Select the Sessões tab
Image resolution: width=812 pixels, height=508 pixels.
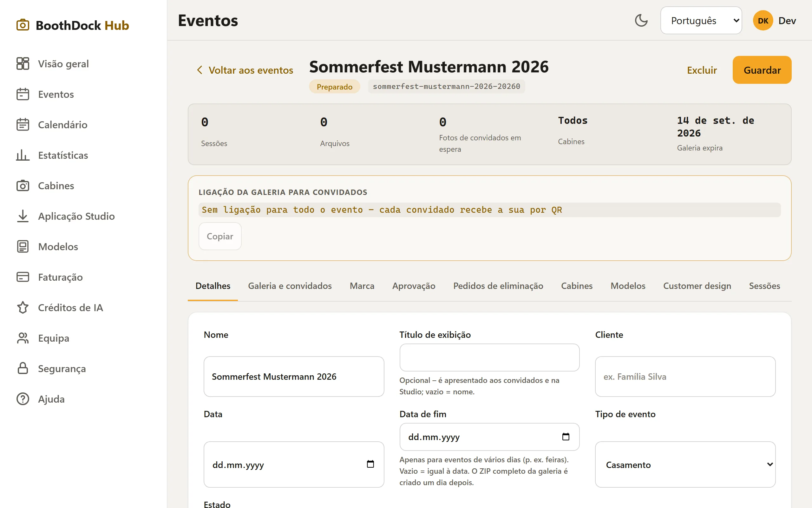pos(764,286)
